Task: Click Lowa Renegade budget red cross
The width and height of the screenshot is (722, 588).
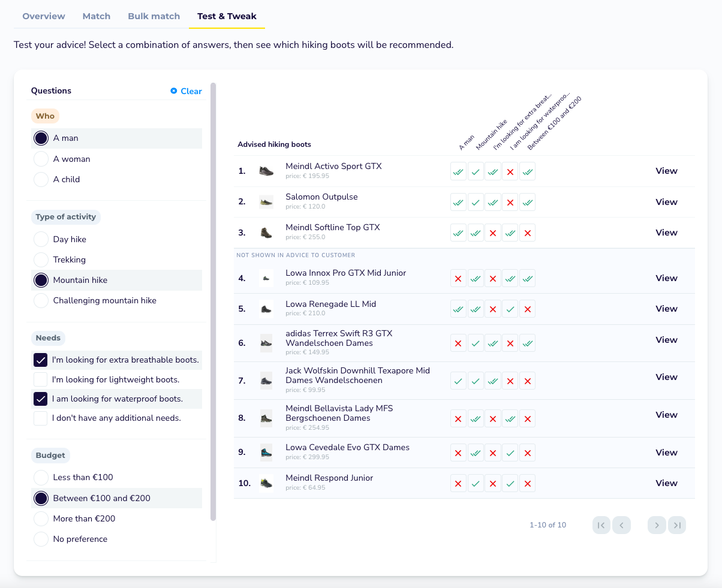Action: (x=528, y=309)
